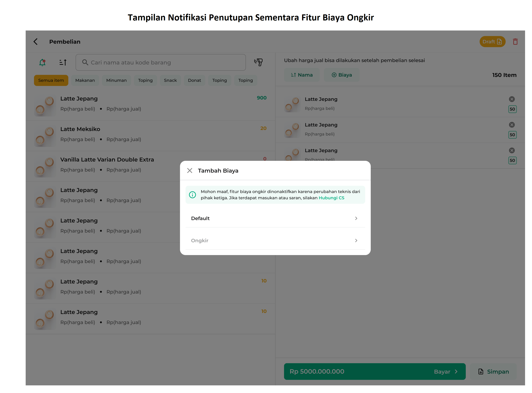Click the Pembelian page title
This screenshot has height=393, width=532.
click(x=65, y=42)
